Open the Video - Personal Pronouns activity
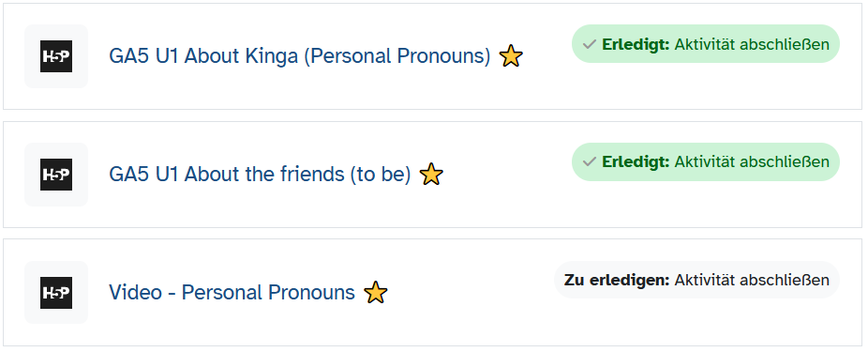 [232, 292]
